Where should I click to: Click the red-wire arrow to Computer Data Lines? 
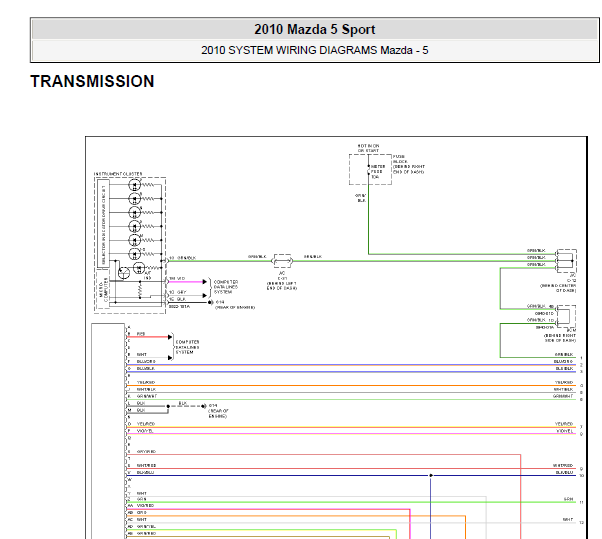click(170, 337)
